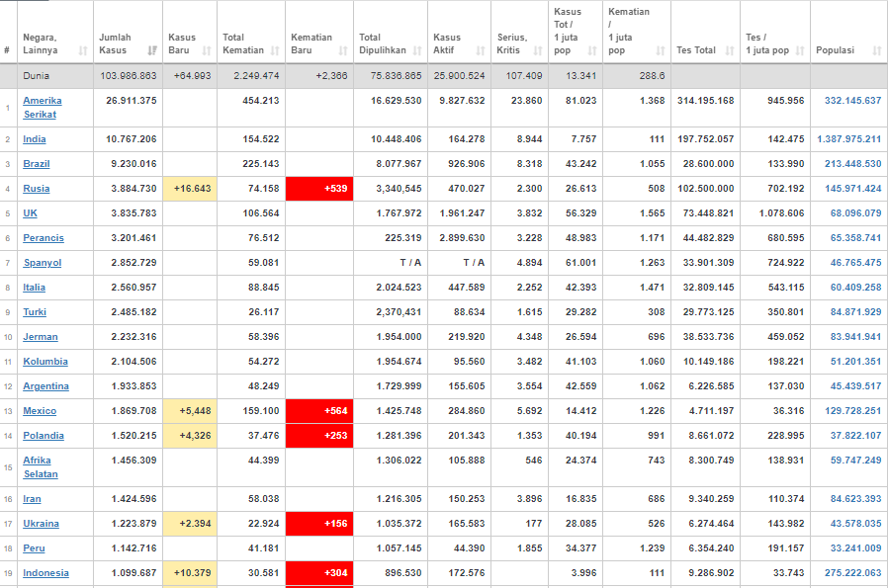Select Indonesia new deaths +304 cell
Viewport: 888px width, 588px height.
319,573
